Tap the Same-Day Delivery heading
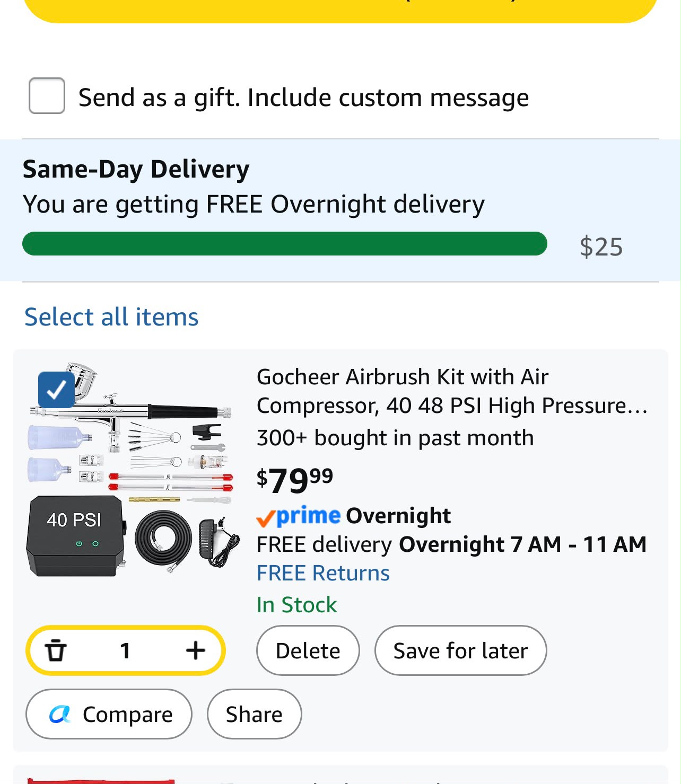Screen dimensions: 681x784 pyautogui.click(x=136, y=169)
